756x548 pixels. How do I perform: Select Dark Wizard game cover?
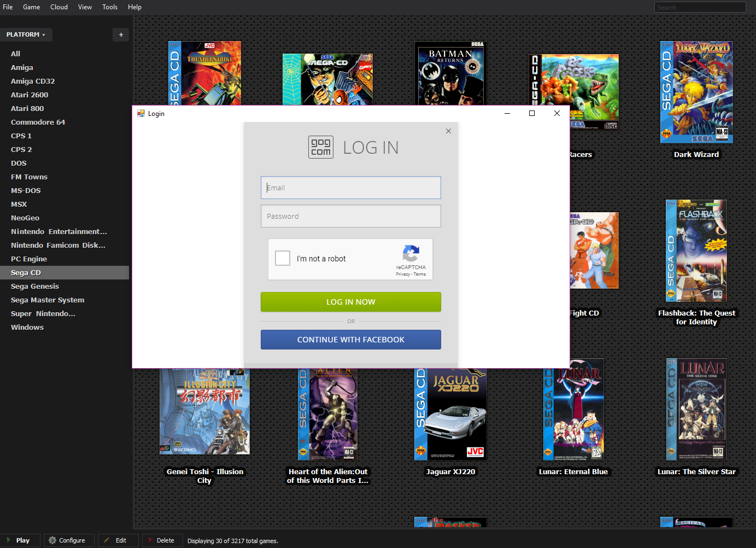[696, 92]
